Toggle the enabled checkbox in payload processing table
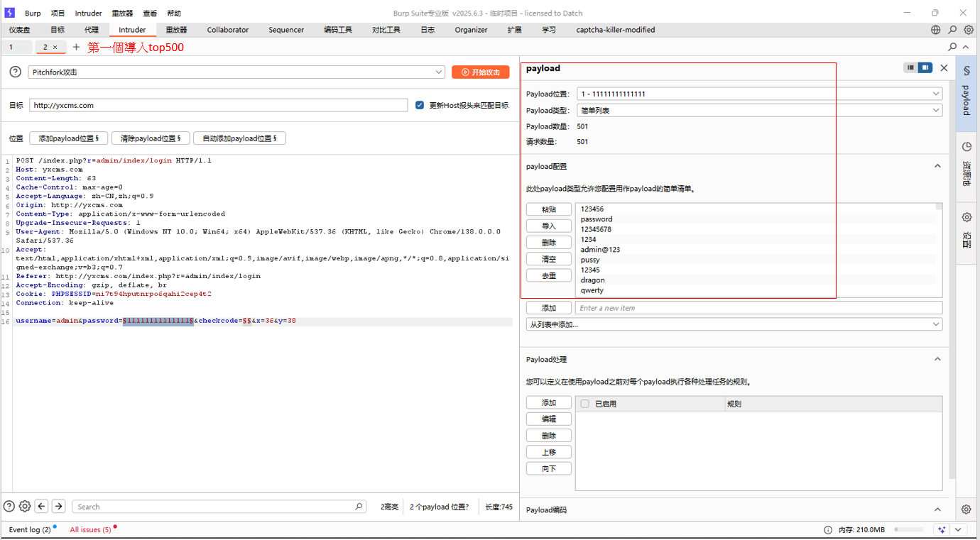 585,404
